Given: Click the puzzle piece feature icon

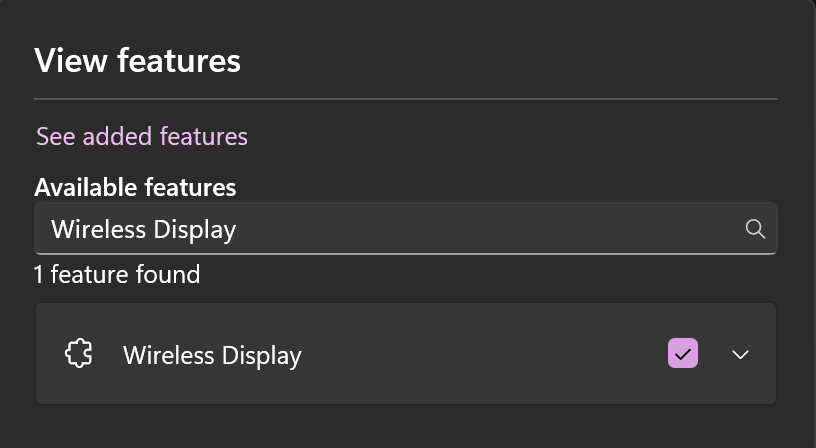Looking at the screenshot, I should pos(78,354).
